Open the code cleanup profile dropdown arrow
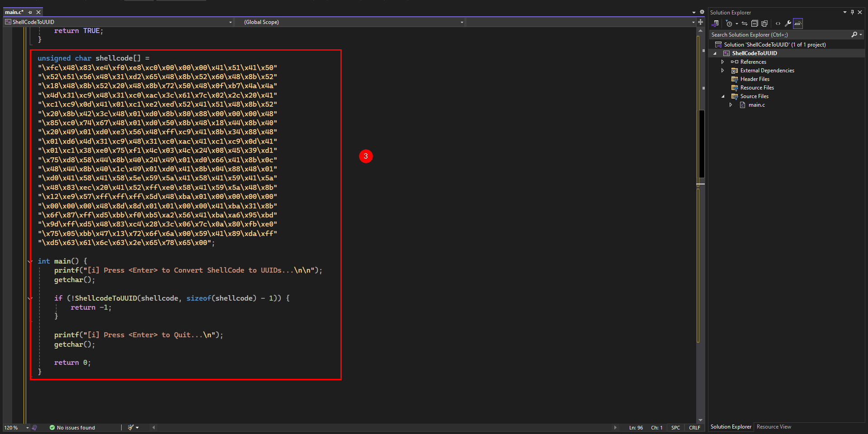Viewport: 868px width, 434px height. [x=137, y=428]
